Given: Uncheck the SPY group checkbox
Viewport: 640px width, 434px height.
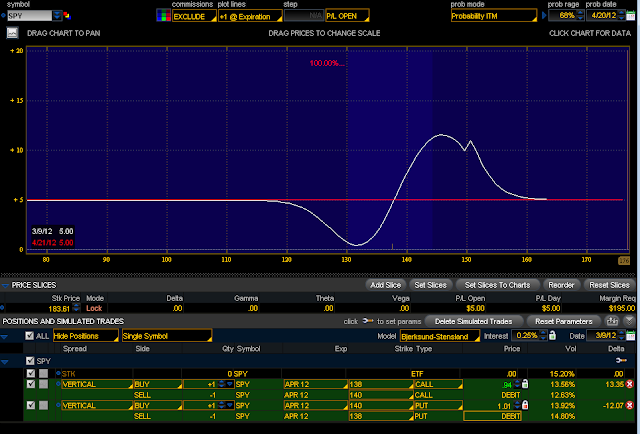Looking at the screenshot, I should point(30,361).
